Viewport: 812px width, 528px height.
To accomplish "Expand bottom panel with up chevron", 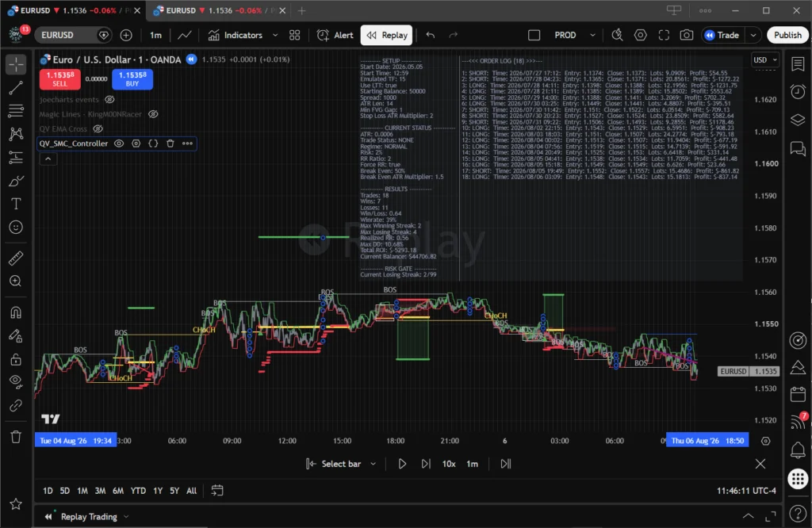I will pyautogui.click(x=749, y=516).
